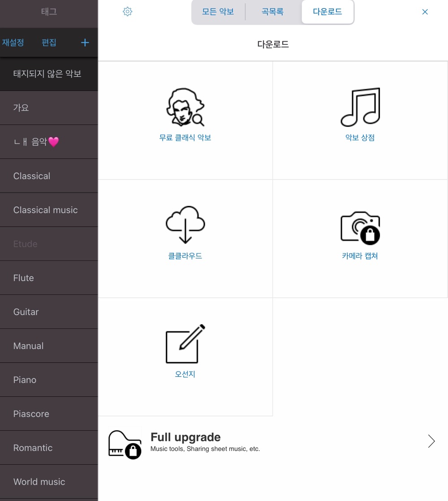Select the World music tag
The image size is (448, 501).
(x=49, y=482)
